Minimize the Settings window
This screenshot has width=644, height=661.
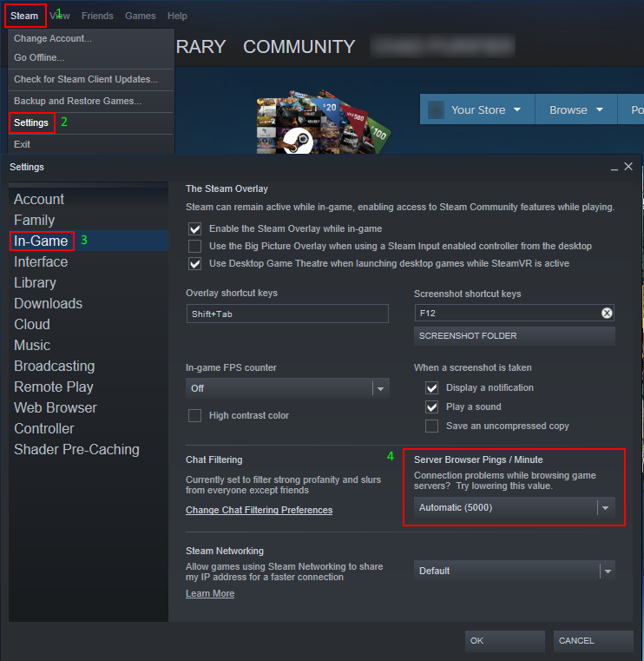pos(614,168)
